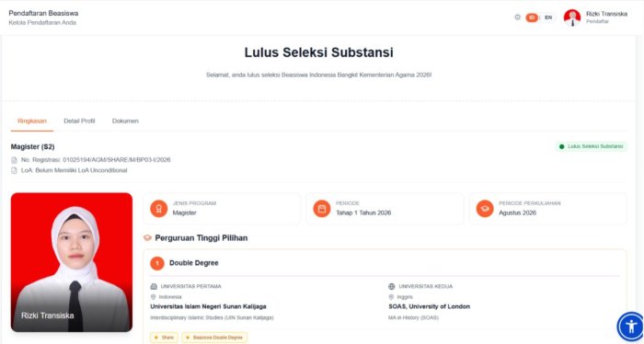Click the Periode Perkuliahan graduation cap icon
The height and width of the screenshot is (344, 644).
485,209
